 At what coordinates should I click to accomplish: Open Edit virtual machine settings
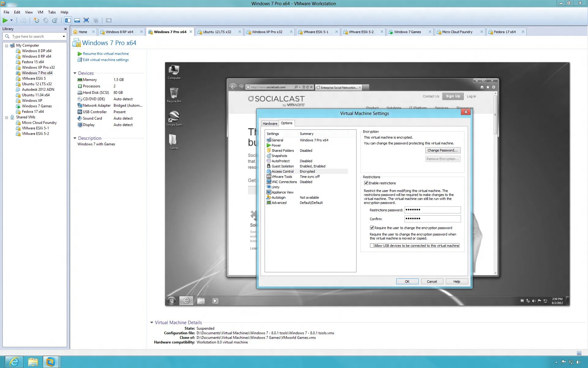105,59
